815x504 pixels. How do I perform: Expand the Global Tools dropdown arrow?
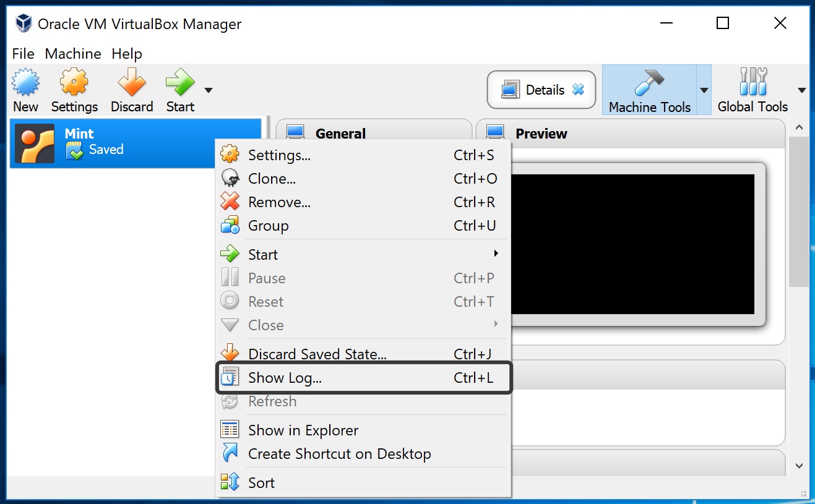tap(802, 90)
